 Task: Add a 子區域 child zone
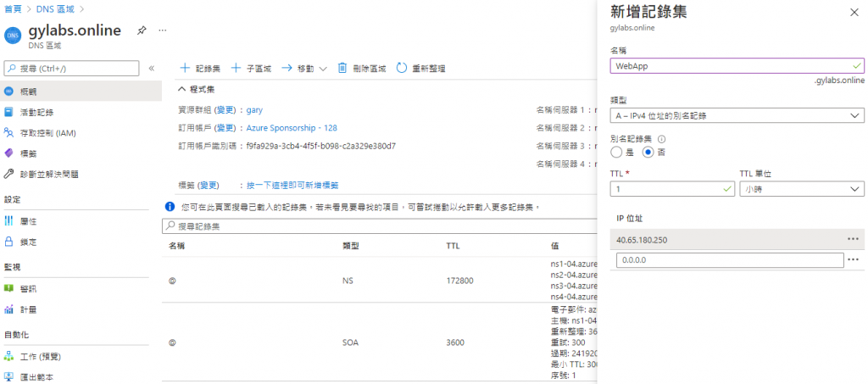(251, 69)
